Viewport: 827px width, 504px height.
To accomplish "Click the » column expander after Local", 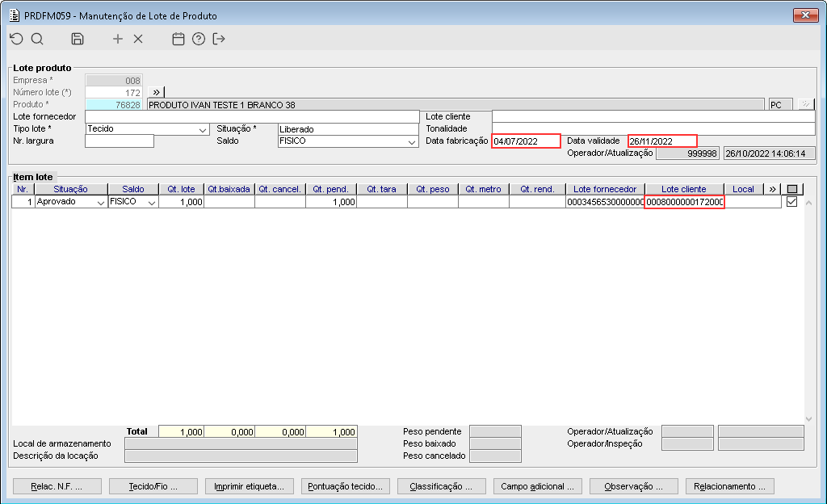I will [772, 189].
